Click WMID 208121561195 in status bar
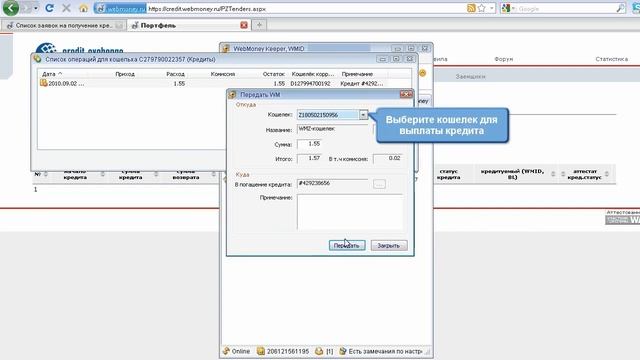640x360 pixels. point(283,351)
